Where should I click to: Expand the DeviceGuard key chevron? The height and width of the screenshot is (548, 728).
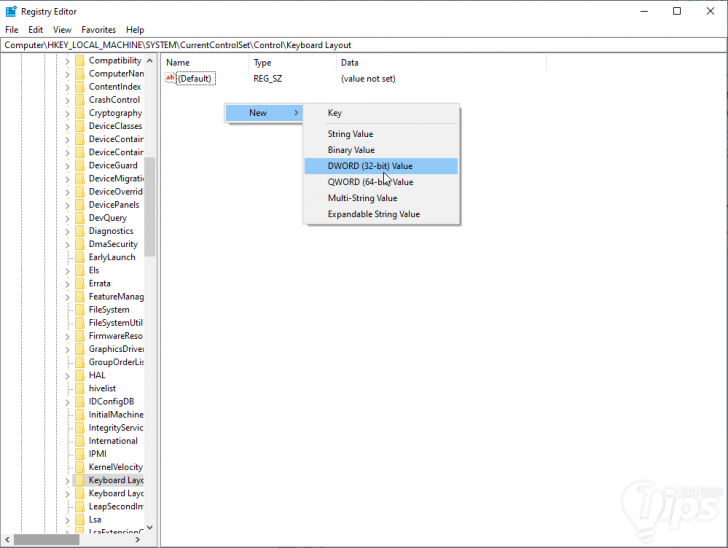[x=67, y=166]
